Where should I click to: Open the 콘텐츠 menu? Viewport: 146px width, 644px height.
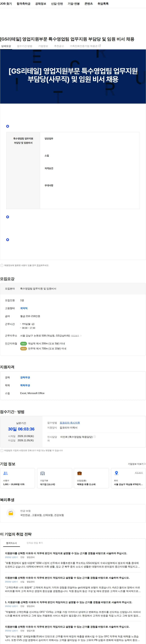89,4
